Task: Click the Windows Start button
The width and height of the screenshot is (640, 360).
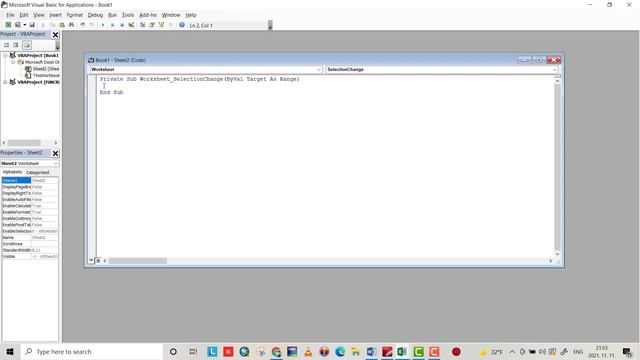Action: tap(10, 351)
